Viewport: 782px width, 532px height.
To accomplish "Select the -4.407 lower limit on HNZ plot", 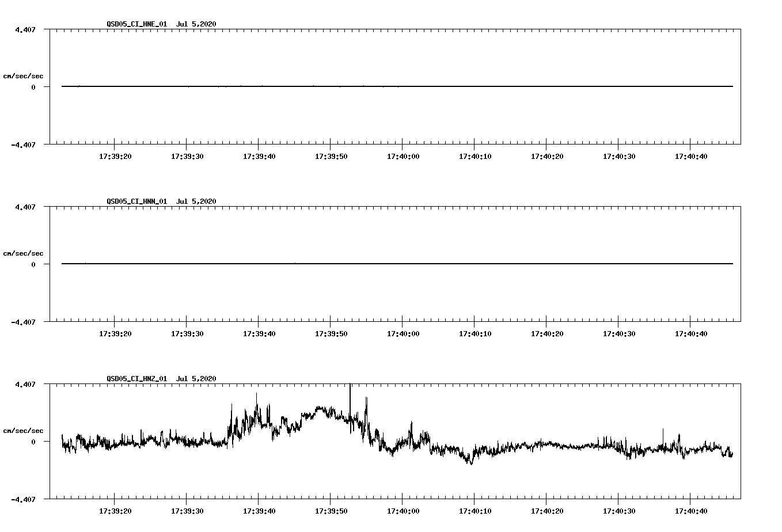I will click(x=23, y=499).
